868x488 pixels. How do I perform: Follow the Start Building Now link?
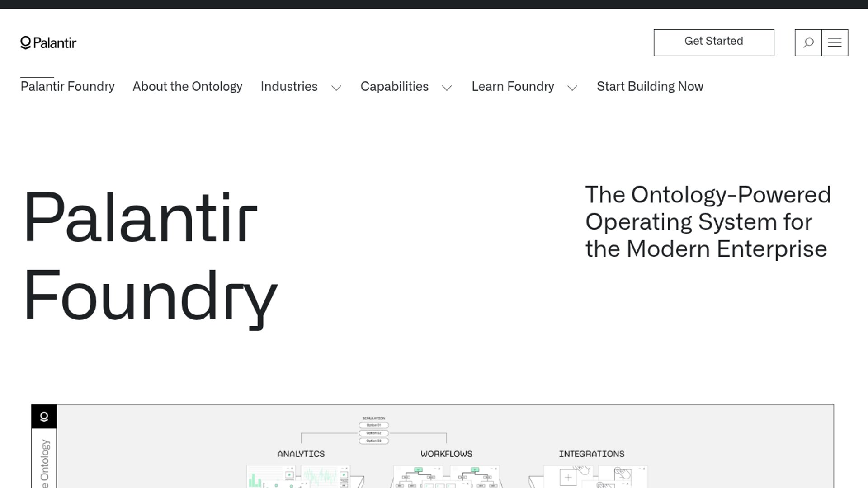[650, 86]
